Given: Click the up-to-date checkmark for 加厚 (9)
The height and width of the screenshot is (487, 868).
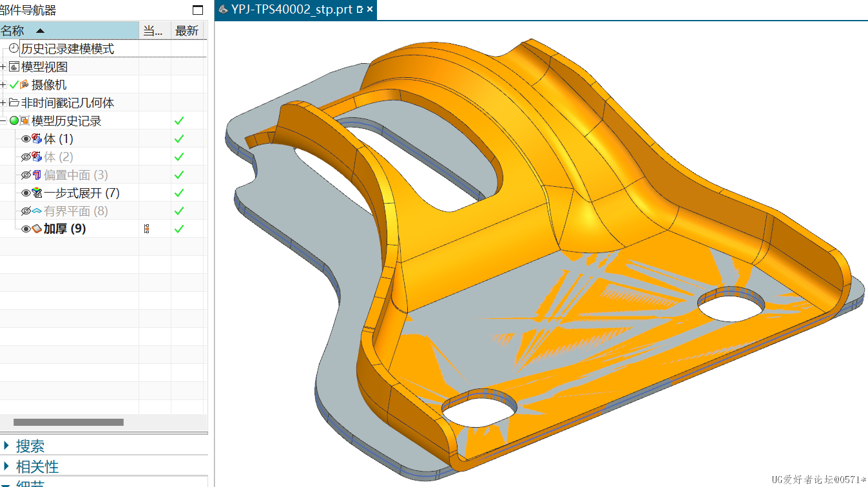Looking at the screenshot, I should coord(179,229).
